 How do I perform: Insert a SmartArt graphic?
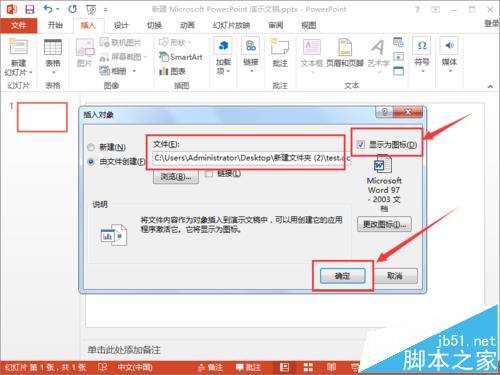point(181,57)
